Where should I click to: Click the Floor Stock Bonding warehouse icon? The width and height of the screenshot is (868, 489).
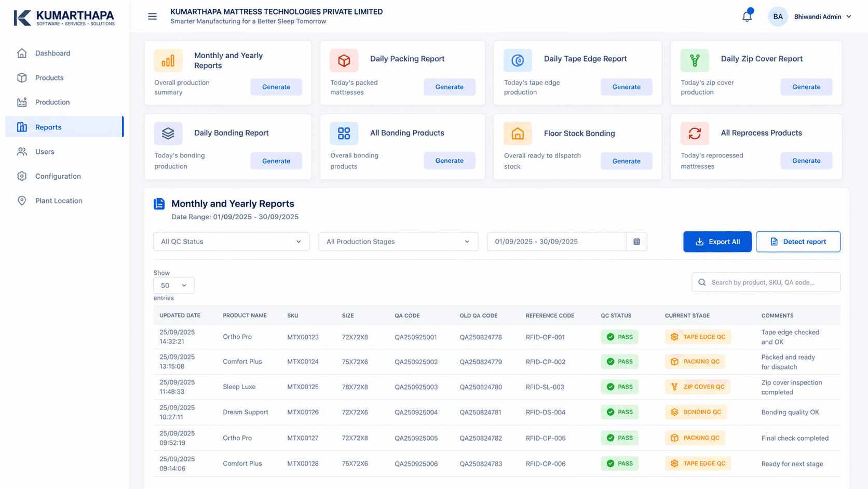pyautogui.click(x=518, y=134)
